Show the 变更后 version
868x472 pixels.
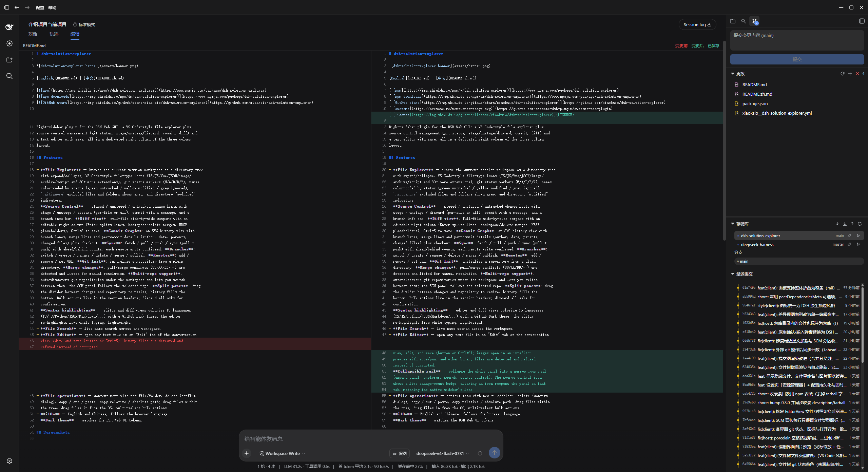point(697,45)
